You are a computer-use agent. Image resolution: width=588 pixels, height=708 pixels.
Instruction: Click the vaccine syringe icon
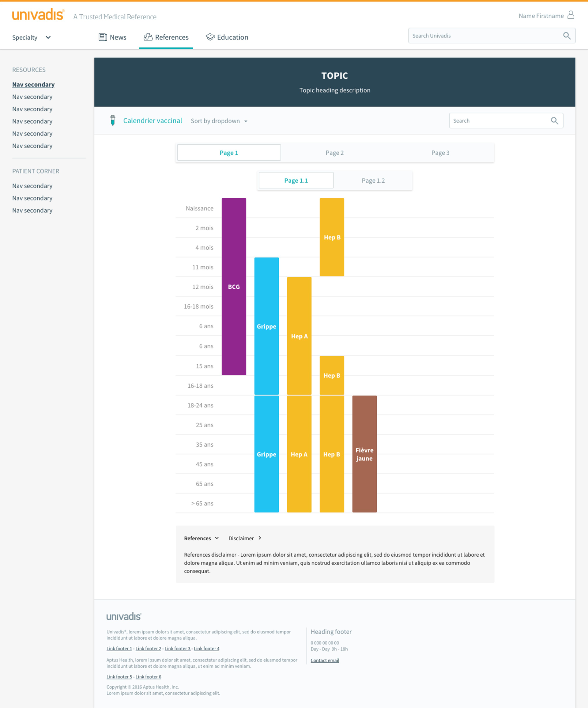coord(113,120)
